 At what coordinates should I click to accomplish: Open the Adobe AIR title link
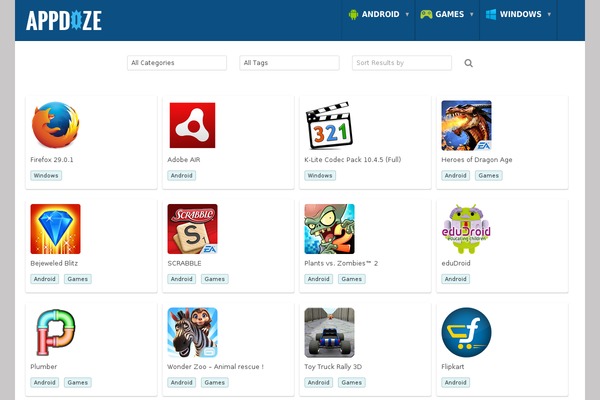click(184, 160)
